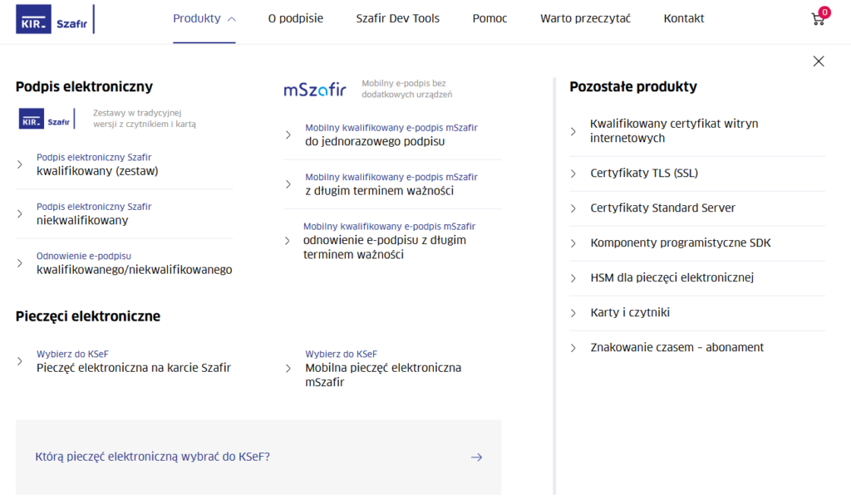Collapse the Produkty dropdown menu
The image size is (851, 504).
(204, 19)
